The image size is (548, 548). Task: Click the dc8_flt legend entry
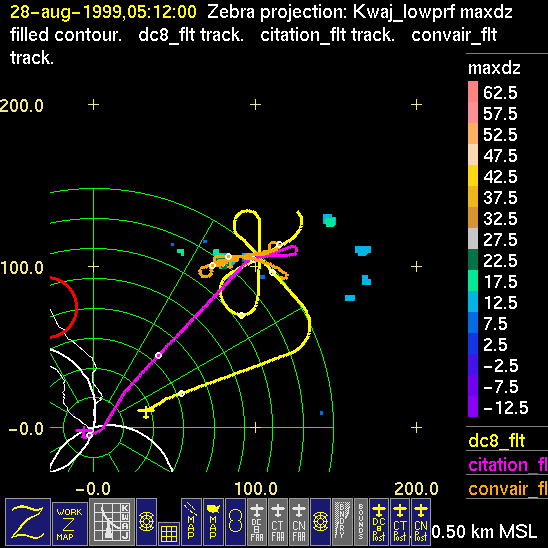tap(497, 440)
